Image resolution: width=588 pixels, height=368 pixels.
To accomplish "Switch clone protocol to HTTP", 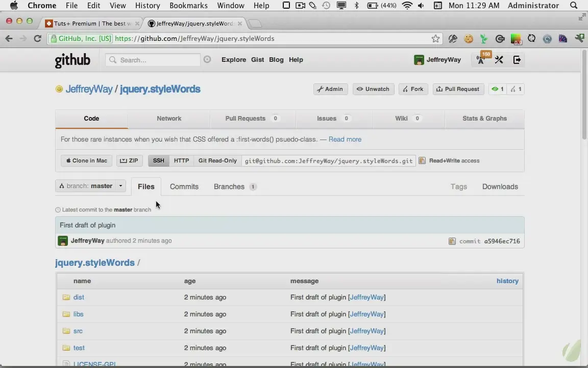I will [182, 160].
